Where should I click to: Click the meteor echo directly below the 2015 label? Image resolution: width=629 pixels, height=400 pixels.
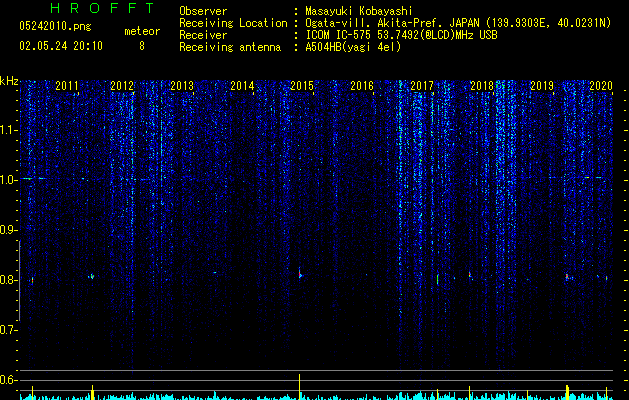click(300, 274)
